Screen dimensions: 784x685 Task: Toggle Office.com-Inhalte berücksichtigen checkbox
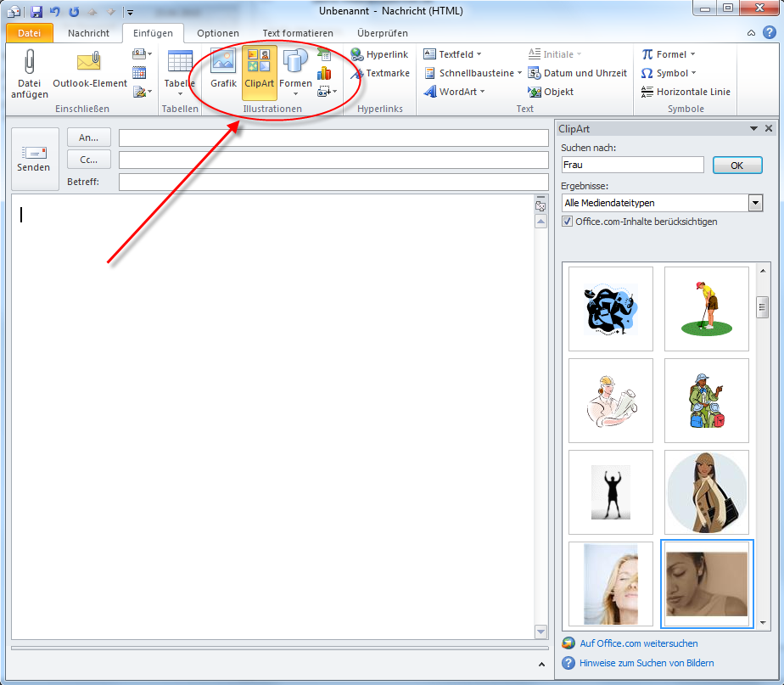568,221
